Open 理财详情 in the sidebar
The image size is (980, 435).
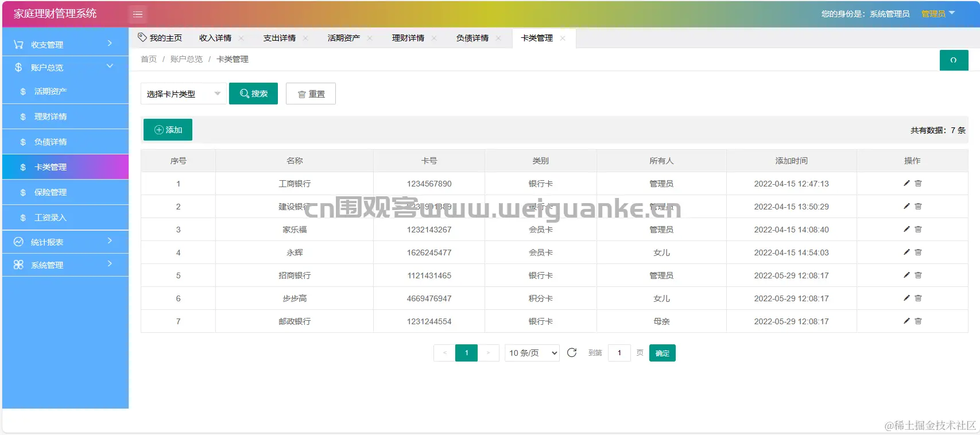tap(65, 116)
